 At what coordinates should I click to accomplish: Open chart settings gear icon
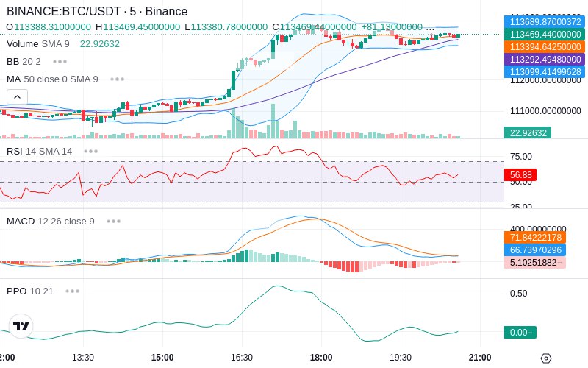(546, 358)
